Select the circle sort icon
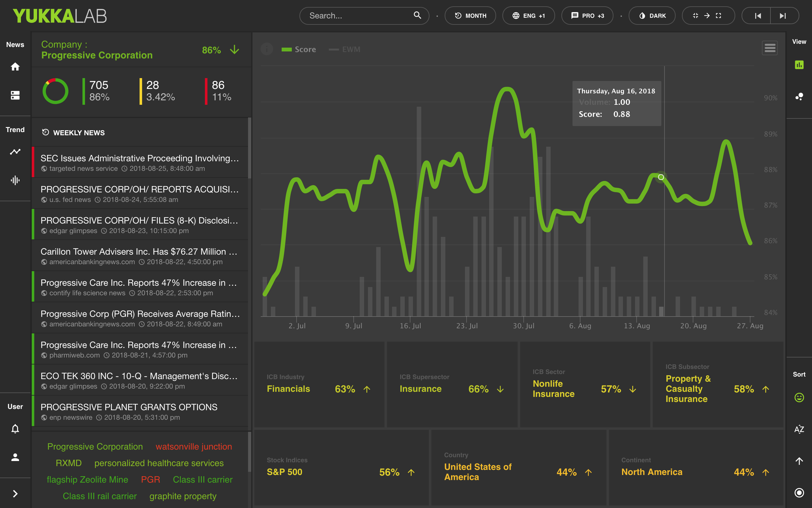812x508 pixels. click(x=799, y=492)
